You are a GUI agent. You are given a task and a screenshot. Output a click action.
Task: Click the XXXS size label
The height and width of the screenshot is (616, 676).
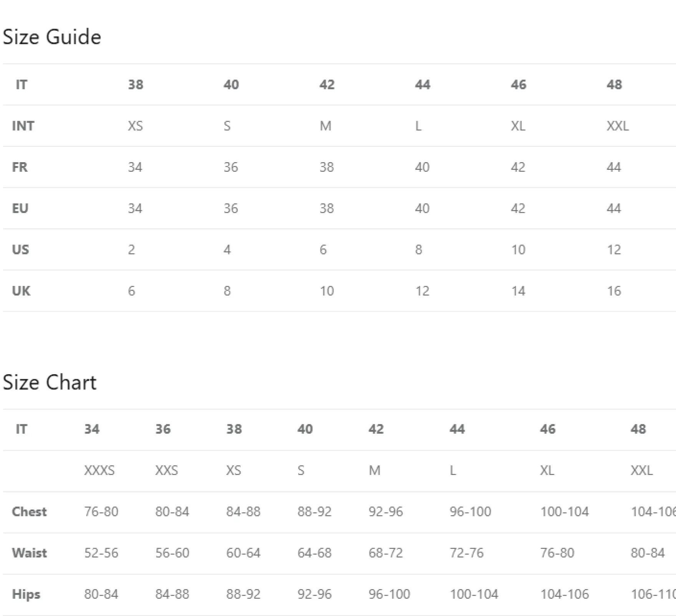tap(99, 470)
